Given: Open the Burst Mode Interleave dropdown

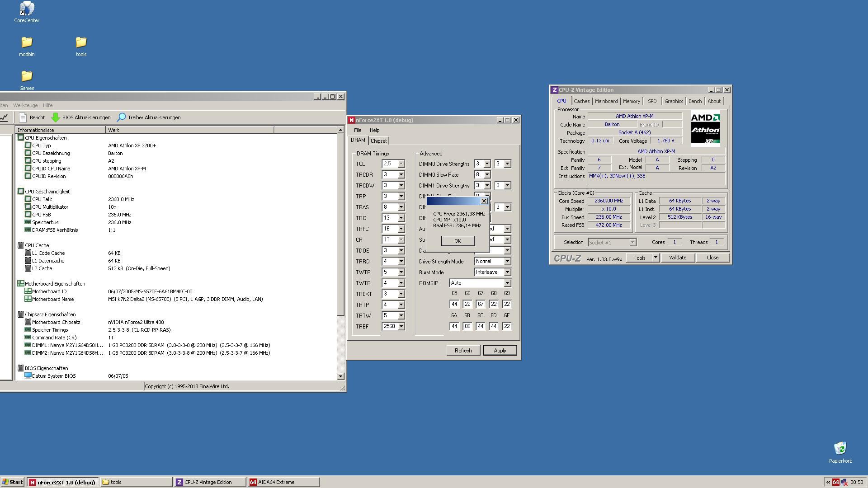Looking at the screenshot, I should [507, 272].
